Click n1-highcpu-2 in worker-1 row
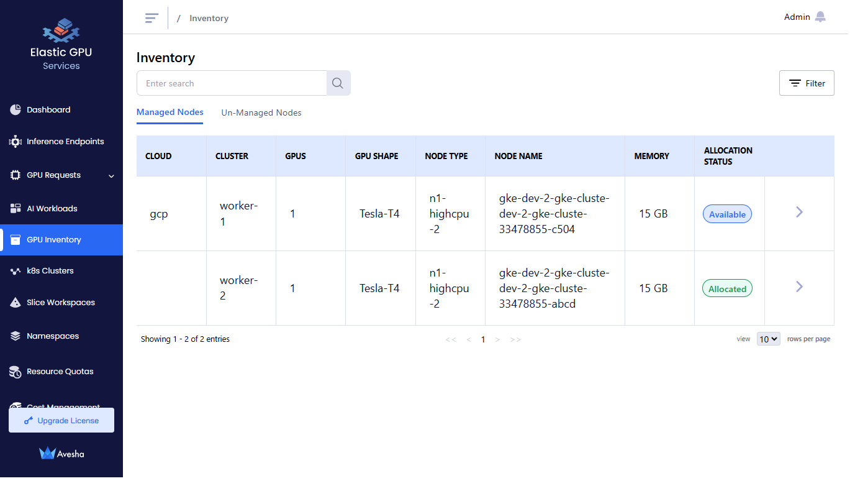Viewport: 868px width, 486px height. [449, 214]
